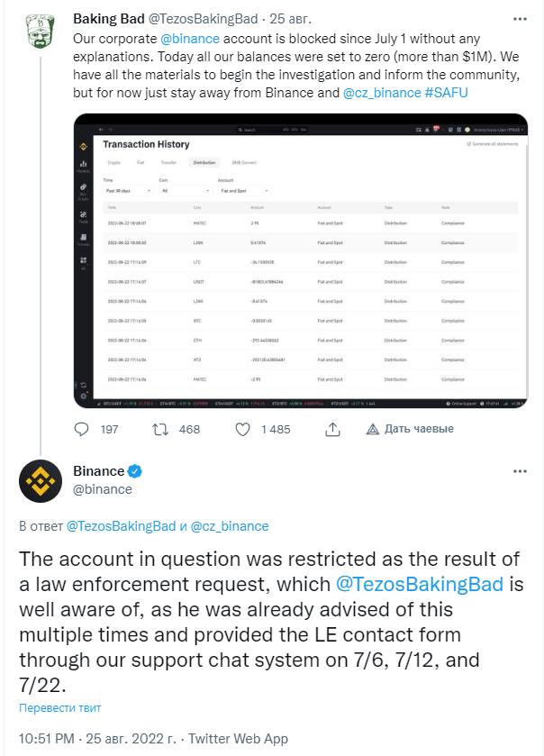This screenshot has width=544, height=756.
Task: Retweet the Baking Bad tweet
Action: click(159, 429)
